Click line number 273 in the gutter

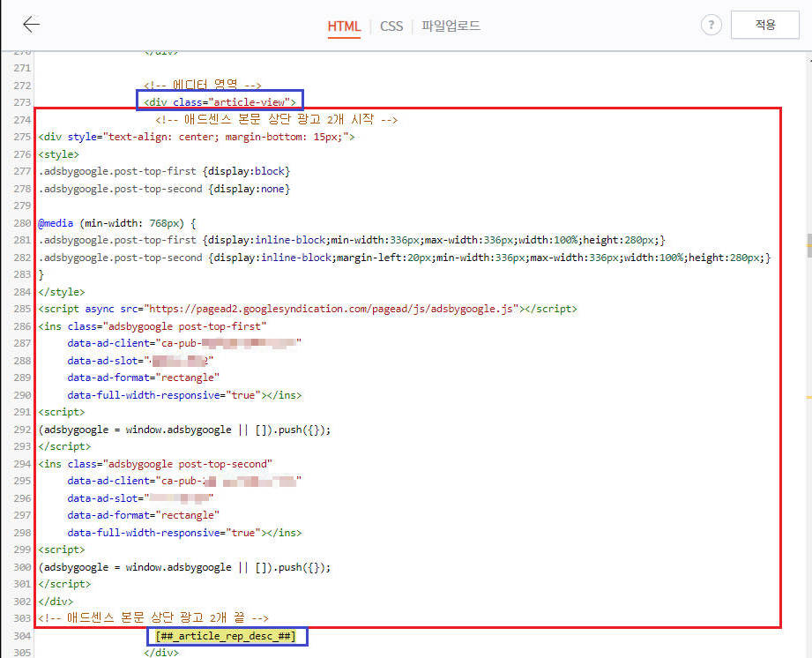click(x=22, y=102)
